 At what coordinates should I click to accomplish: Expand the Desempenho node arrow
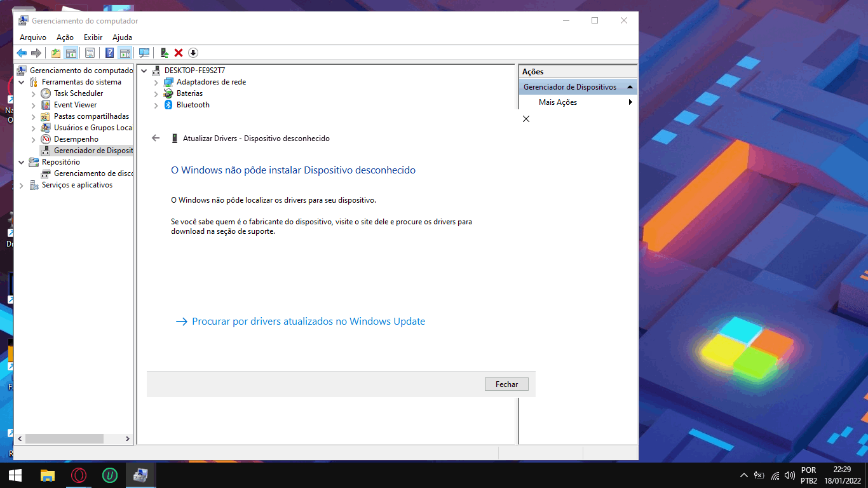(x=34, y=139)
